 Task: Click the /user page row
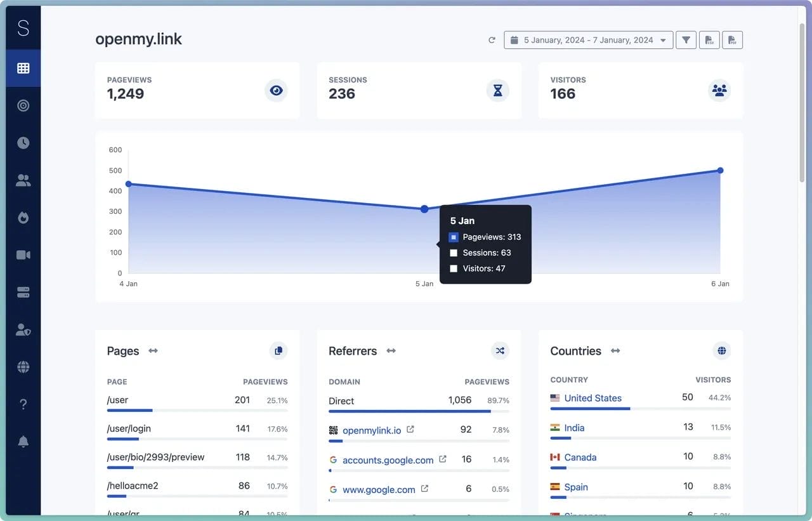197,402
